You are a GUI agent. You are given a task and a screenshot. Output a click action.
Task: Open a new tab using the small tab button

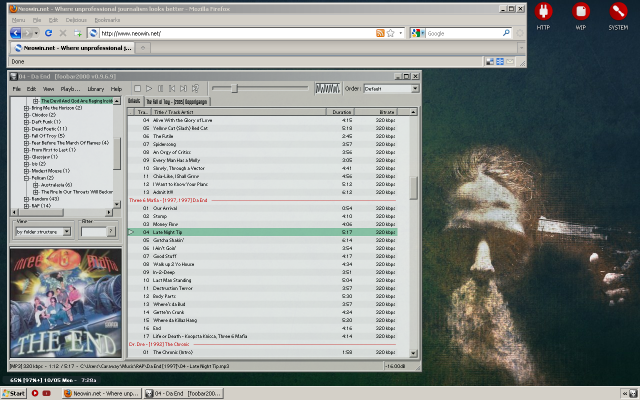143,48
